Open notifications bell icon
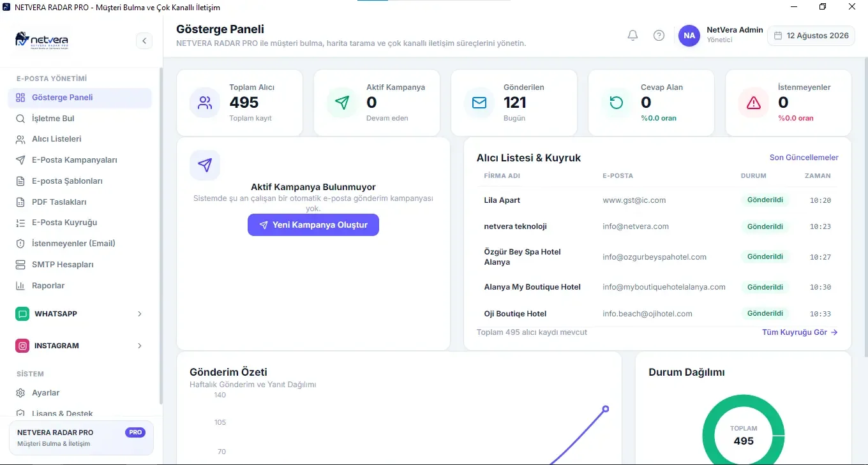This screenshot has width=868, height=465. (x=633, y=36)
